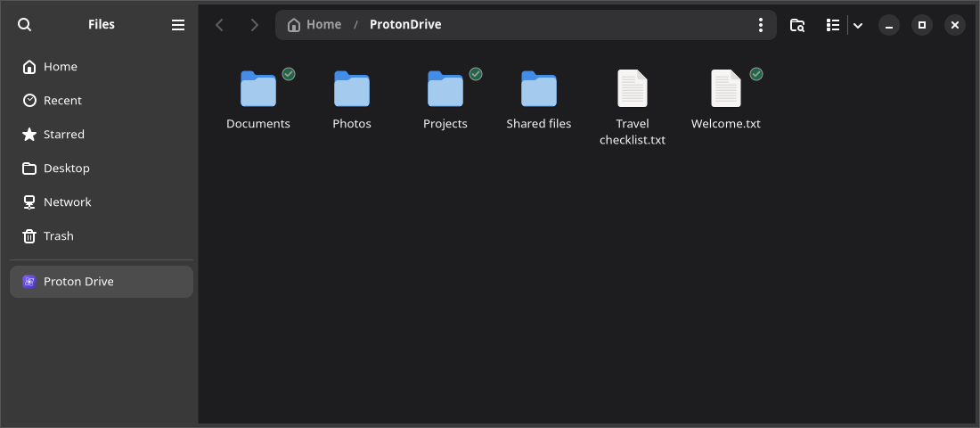
Task: Maximize the Files window
Action: point(922,25)
